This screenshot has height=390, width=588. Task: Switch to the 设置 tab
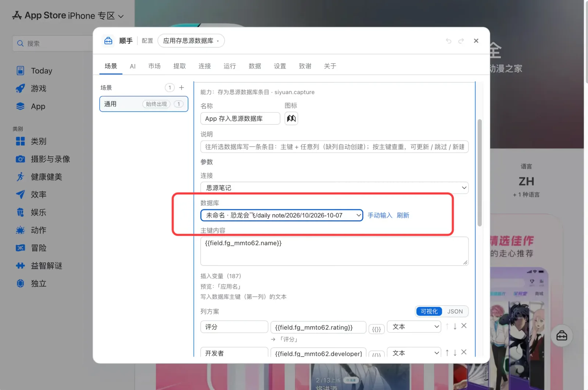click(x=280, y=66)
